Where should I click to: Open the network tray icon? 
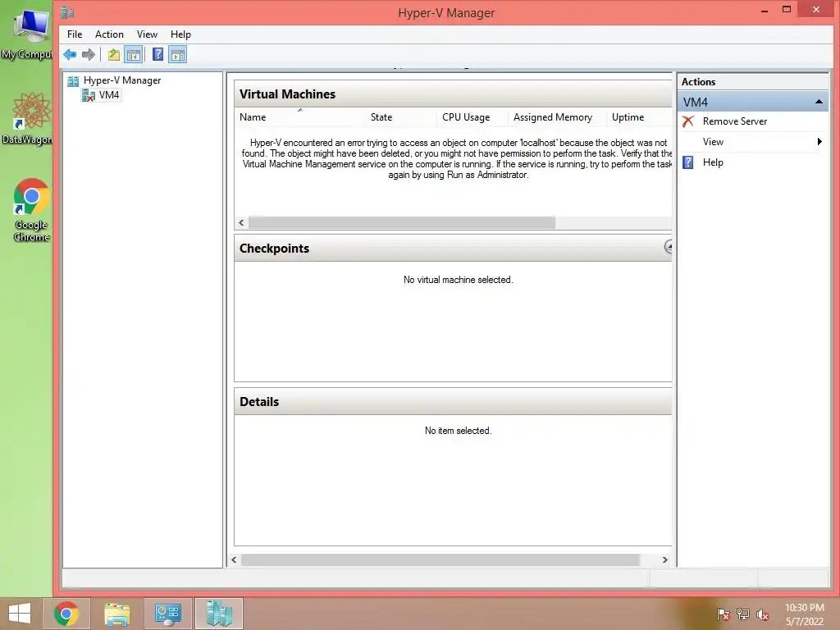pyautogui.click(x=743, y=614)
